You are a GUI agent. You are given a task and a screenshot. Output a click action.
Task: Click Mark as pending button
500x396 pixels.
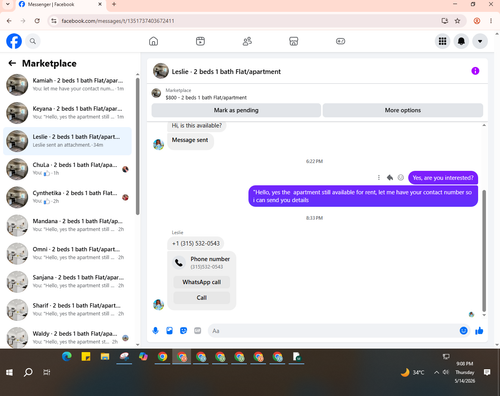236,110
